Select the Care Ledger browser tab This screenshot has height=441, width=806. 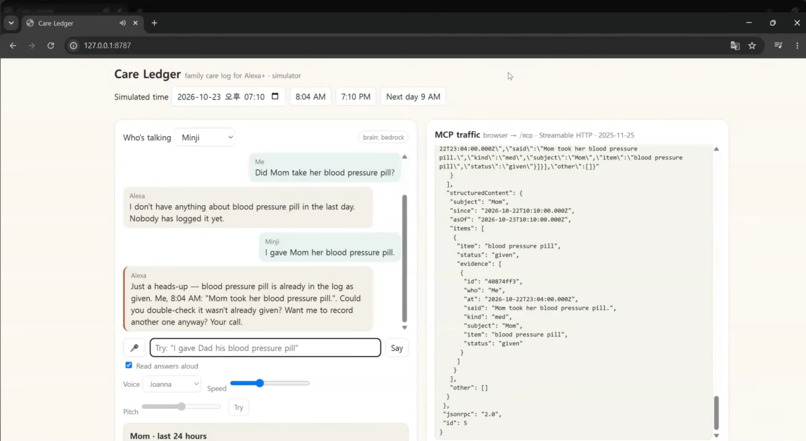pos(82,23)
